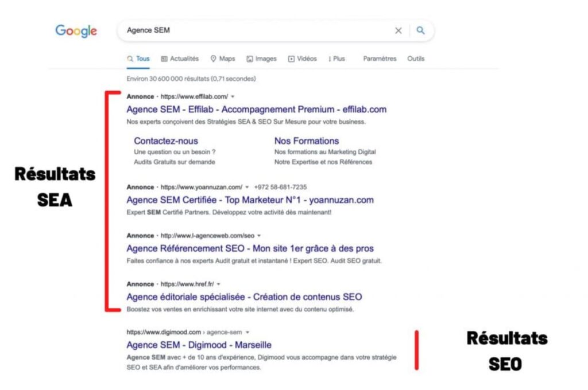Expand the arrow next to effilab.com URL
Image resolution: width=588 pixels, height=390 pixels.
233,97
